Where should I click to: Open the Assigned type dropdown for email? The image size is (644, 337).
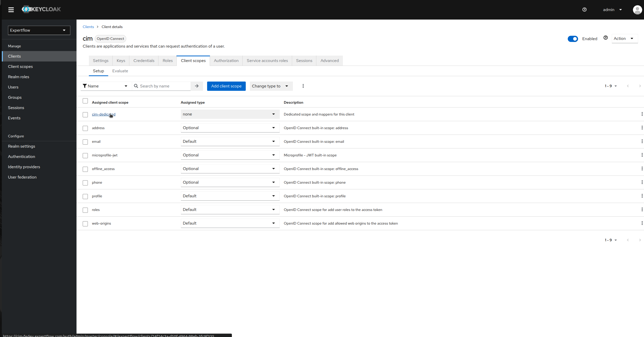pos(230,141)
